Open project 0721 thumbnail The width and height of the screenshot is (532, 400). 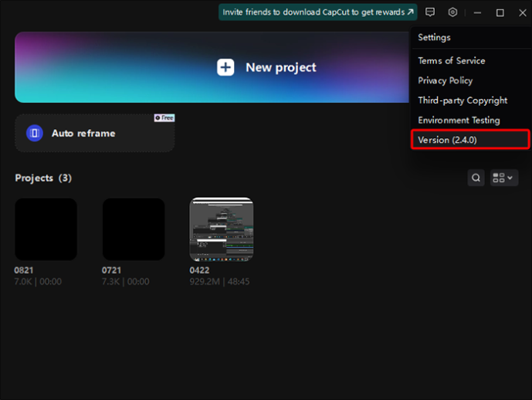click(134, 229)
